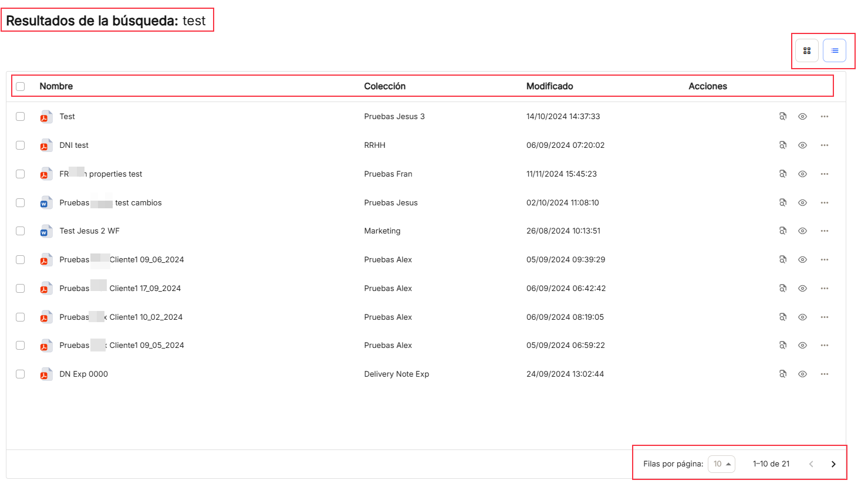Open document search icon for test cambios
Image resolution: width=868 pixels, height=487 pixels.
[782, 202]
